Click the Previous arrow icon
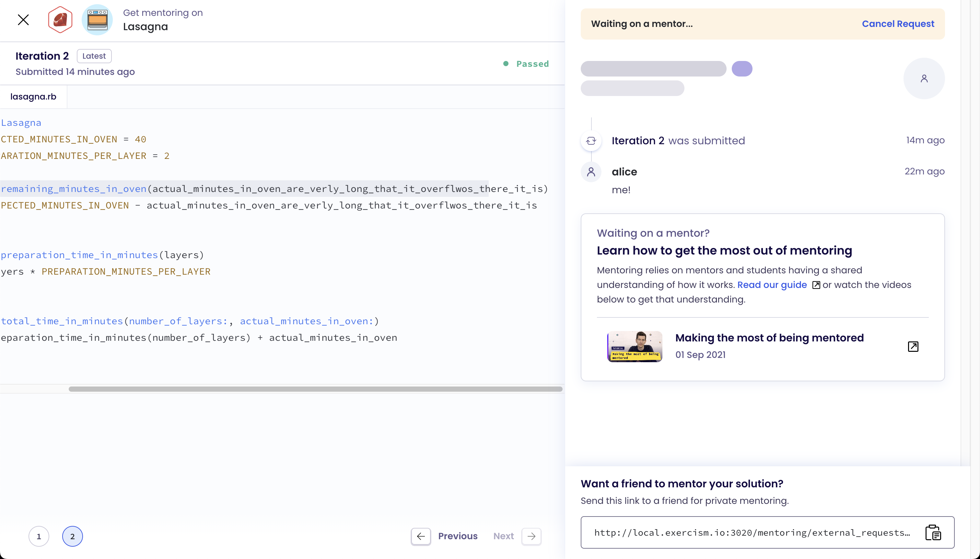This screenshot has height=559, width=980. click(421, 536)
